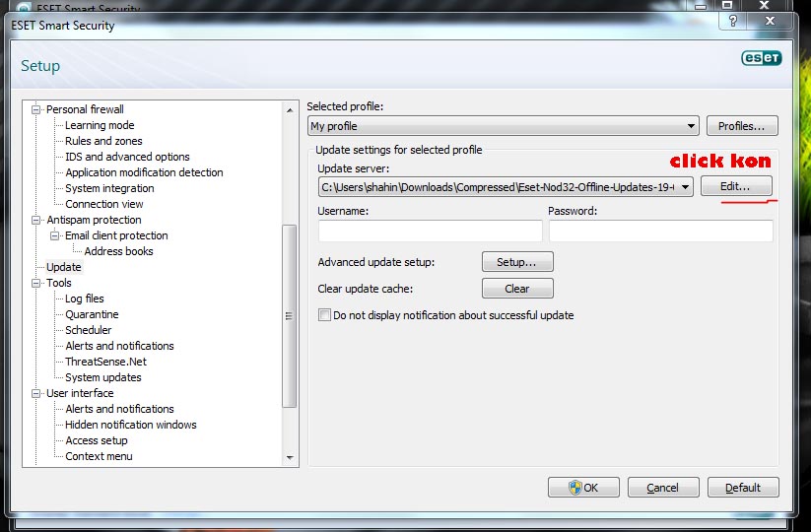This screenshot has width=811, height=532.
Task: Select Context menu tree item
Action: [x=99, y=456]
